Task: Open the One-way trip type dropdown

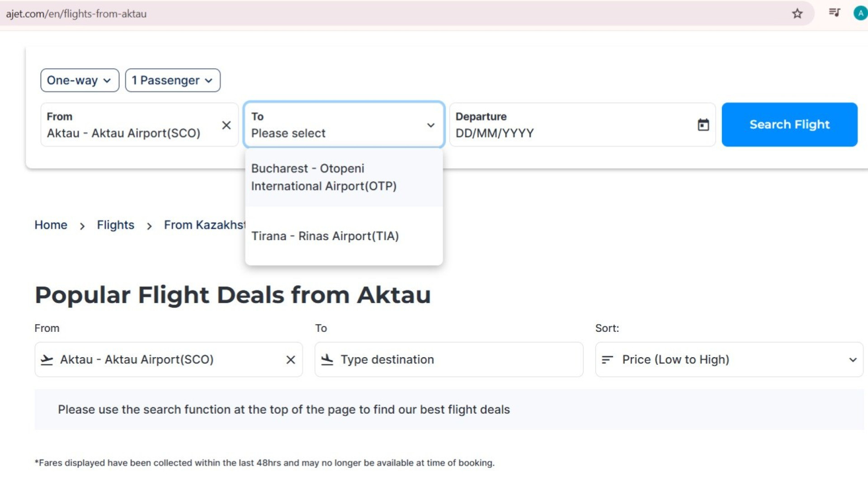Action: [80, 80]
